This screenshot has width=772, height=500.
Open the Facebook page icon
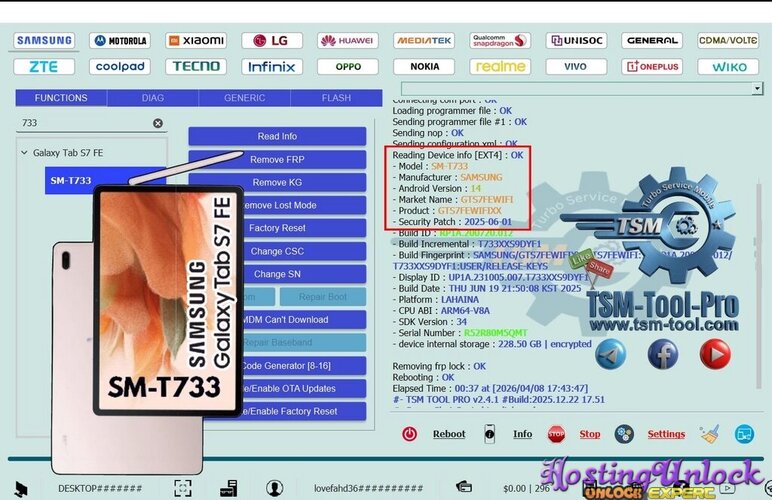663,354
